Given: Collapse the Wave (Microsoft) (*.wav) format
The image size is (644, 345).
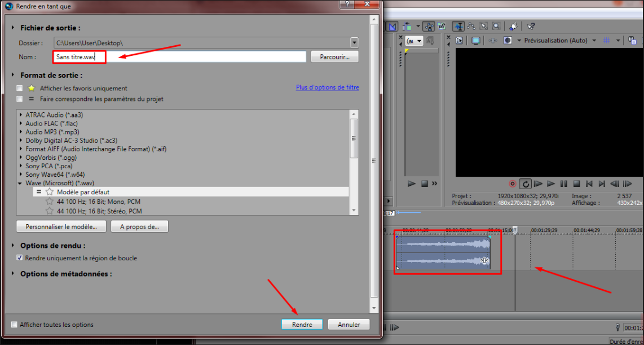Looking at the screenshot, I should 21,184.
